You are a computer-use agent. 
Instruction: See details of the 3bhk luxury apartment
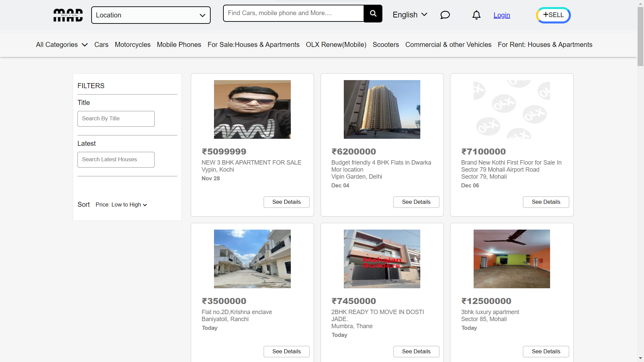pyautogui.click(x=545, y=351)
